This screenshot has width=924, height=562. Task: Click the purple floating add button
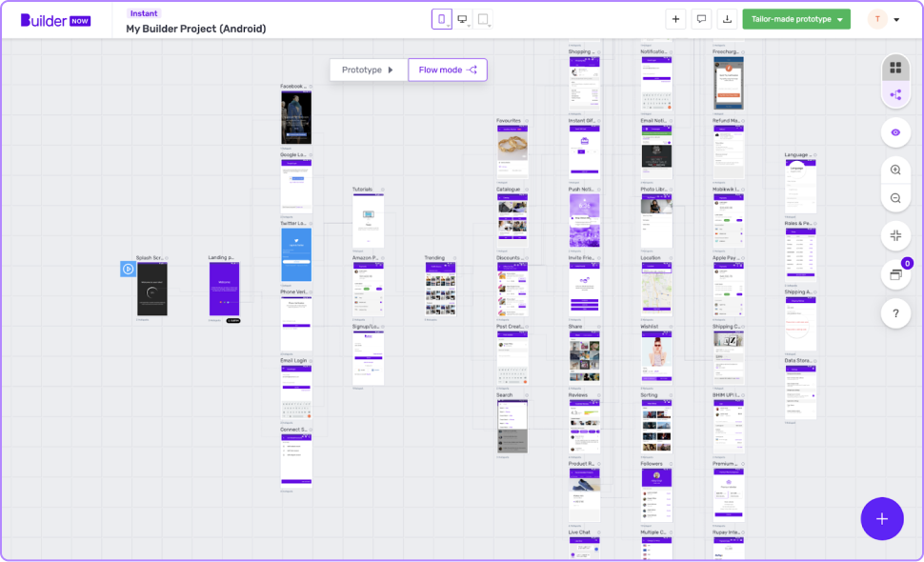(x=882, y=518)
